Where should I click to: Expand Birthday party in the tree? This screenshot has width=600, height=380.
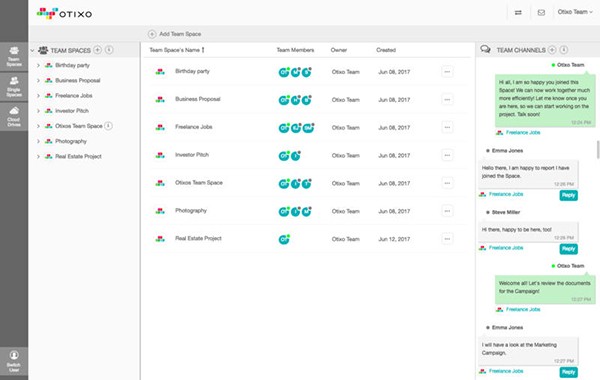(x=38, y=65)
